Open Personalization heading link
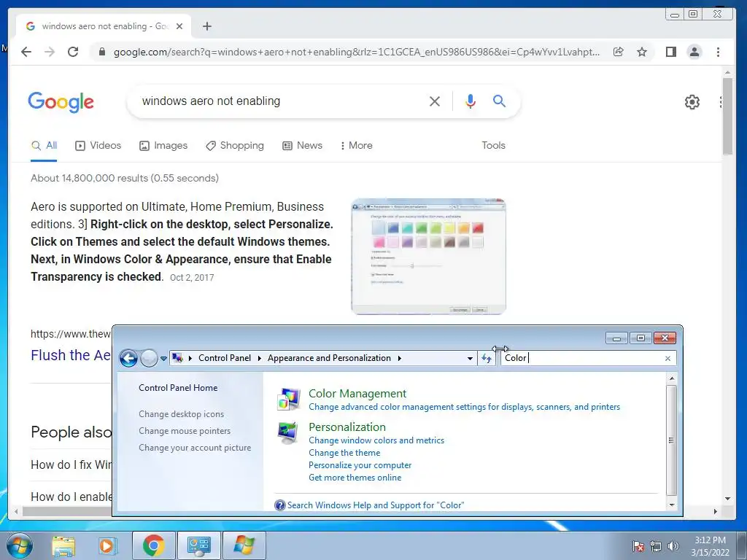Viewport: 747px width, 560px height. coord(347,427)
